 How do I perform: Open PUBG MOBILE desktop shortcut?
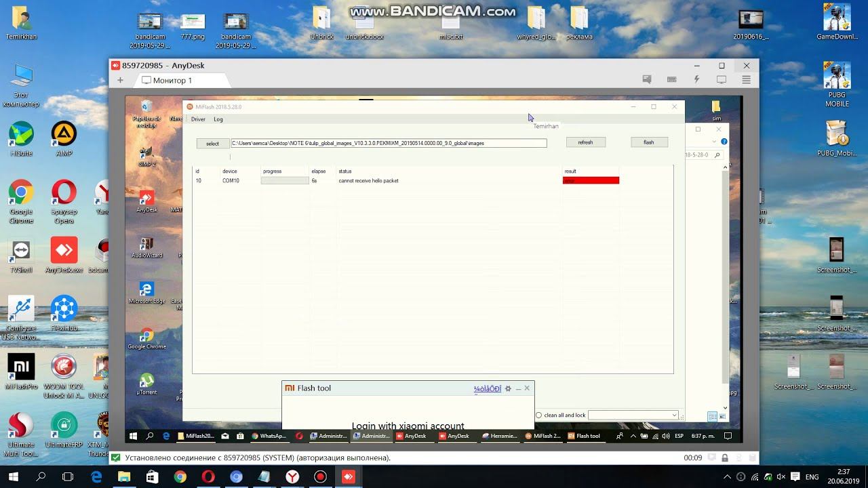(x=837, y=84)
